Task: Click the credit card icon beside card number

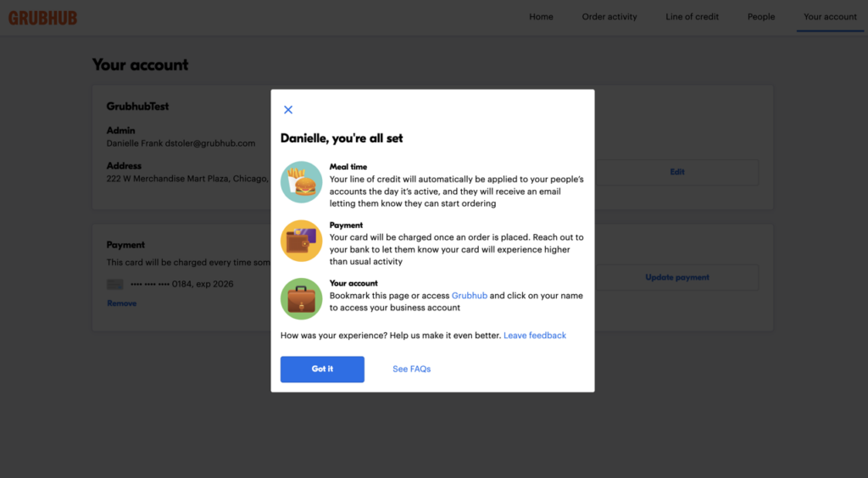Action: click(115, 285)
